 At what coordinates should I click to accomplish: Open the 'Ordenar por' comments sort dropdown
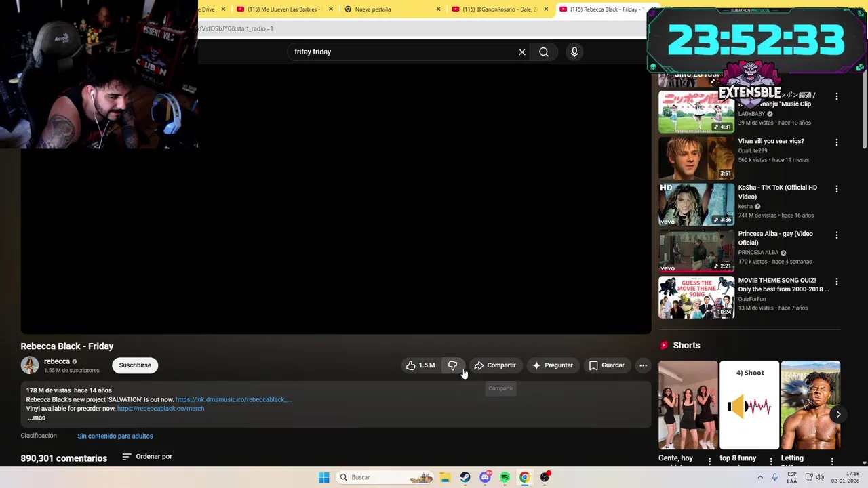click(147, 457)
